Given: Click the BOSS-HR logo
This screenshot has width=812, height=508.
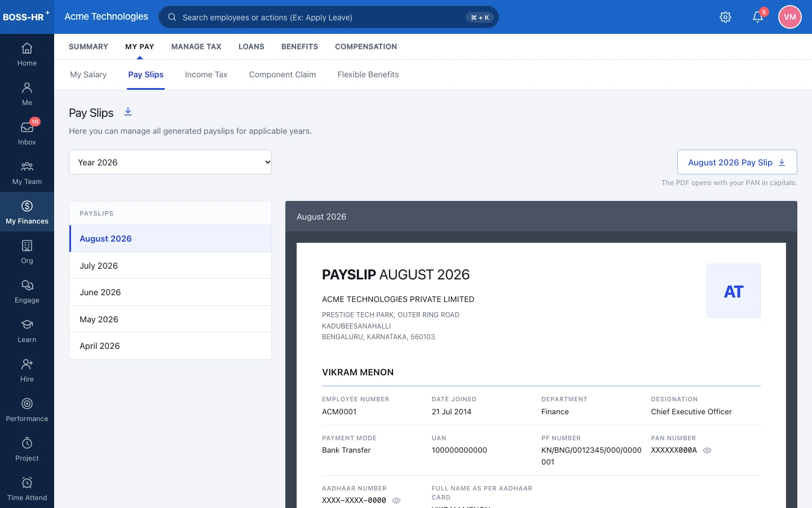Looking at the screenshot, I should (26, 16).
